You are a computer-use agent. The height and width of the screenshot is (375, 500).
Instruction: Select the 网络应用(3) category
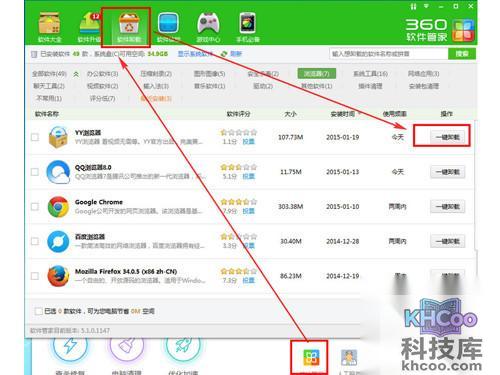tap(424, 74)
